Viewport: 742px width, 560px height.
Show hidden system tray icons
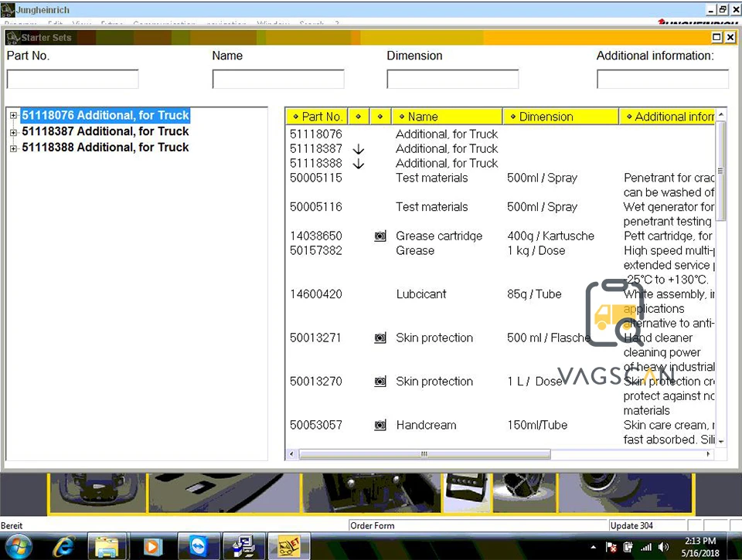(x=593, y=547)
